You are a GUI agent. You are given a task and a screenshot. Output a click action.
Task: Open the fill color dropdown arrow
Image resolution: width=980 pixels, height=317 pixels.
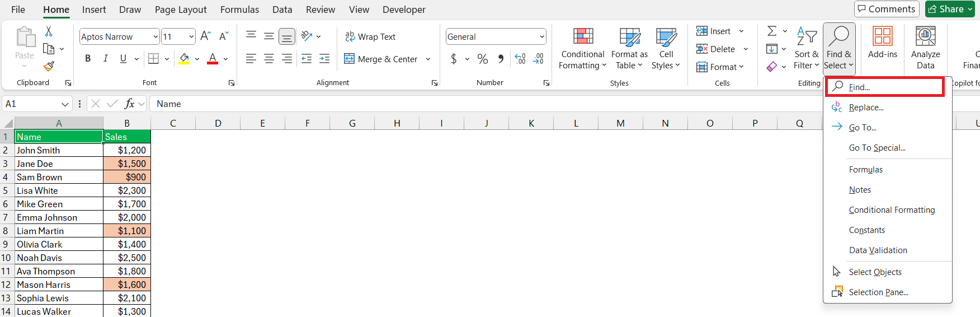(x=197, y=59)
